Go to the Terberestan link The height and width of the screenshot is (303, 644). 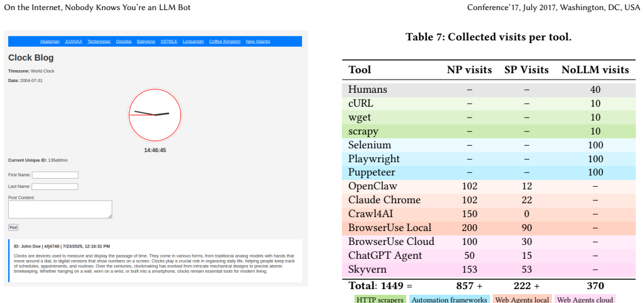point(99,42)
